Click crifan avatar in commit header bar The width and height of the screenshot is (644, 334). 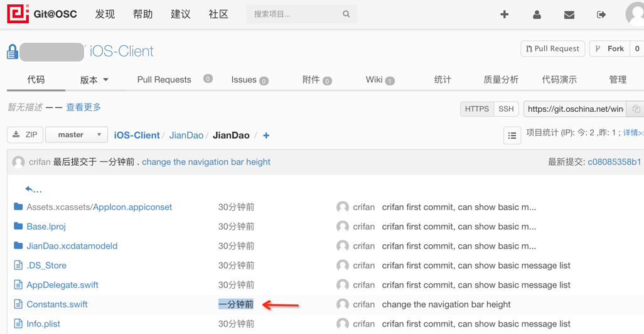tap(18, 162)
